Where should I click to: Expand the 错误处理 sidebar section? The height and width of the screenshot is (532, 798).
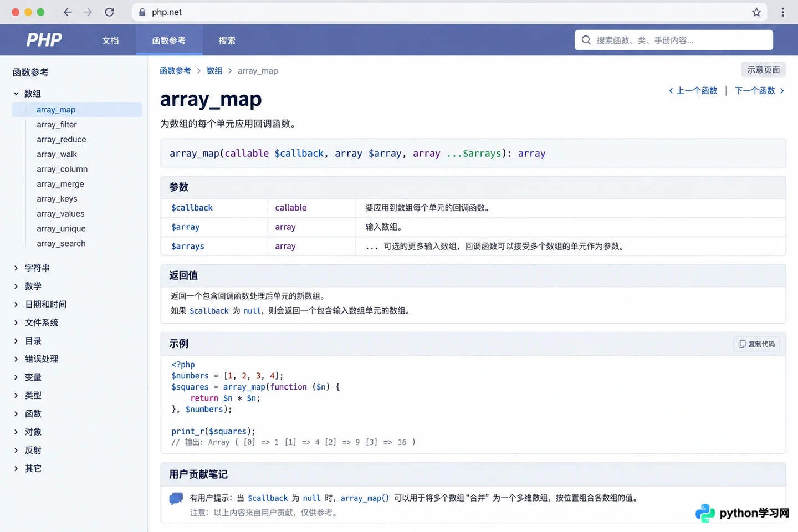(36, 359)
